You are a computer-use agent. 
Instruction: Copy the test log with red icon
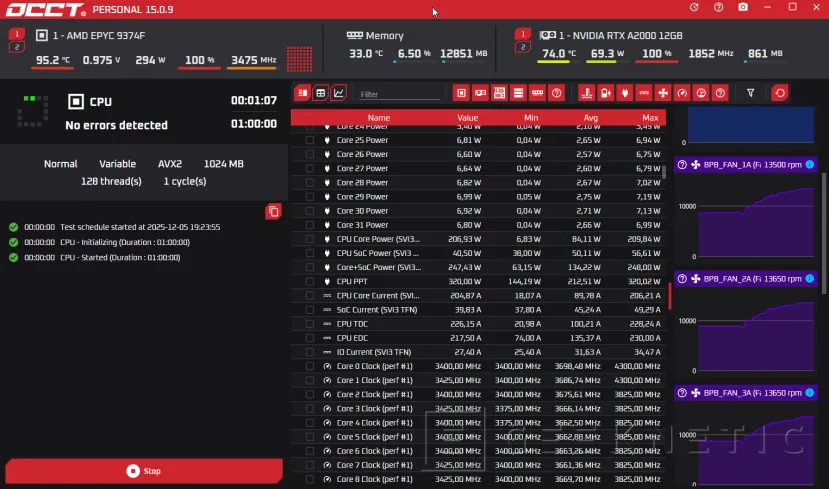(273, 211)
